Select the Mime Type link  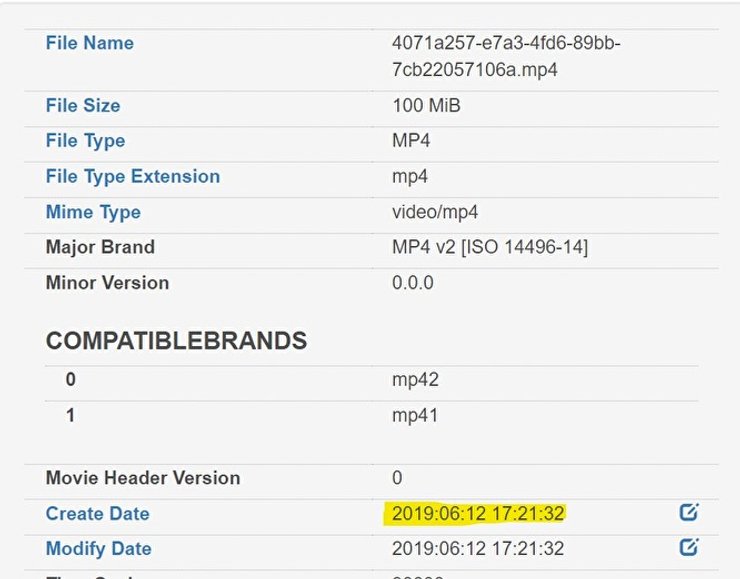coord(93,212)
